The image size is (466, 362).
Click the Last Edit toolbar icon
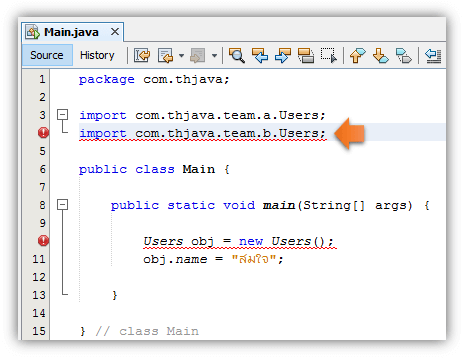tap(142, 55)
